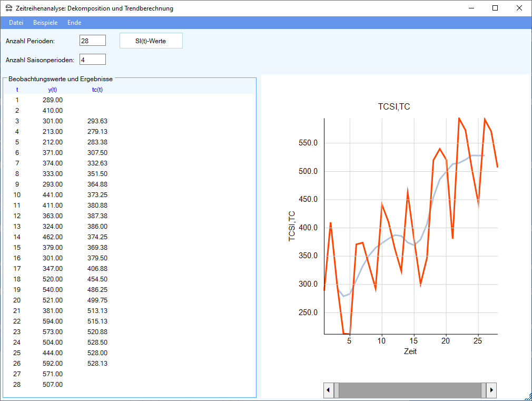Click the tc(t) column header
The image size is (532, 401).
click(97, 90)
